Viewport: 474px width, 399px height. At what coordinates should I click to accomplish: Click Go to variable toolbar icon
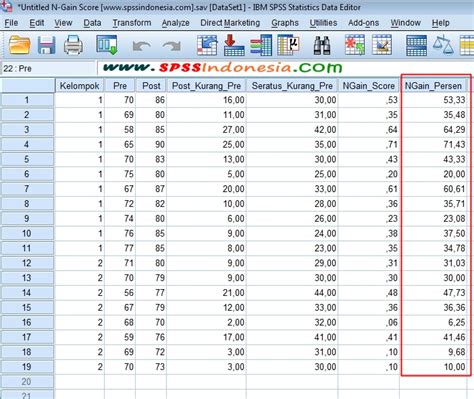click(x=234, y=45)
